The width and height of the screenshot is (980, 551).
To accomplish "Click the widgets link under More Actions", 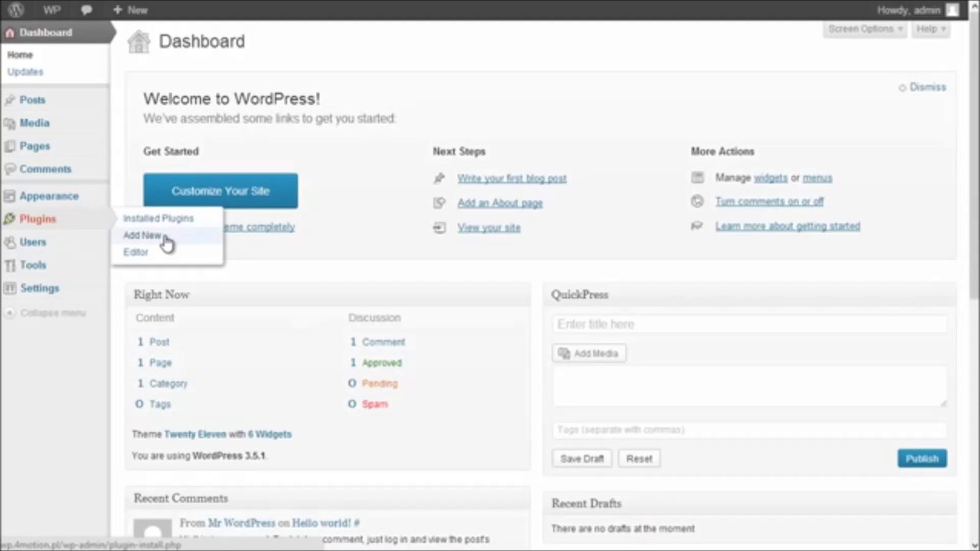I will (770, 178).
